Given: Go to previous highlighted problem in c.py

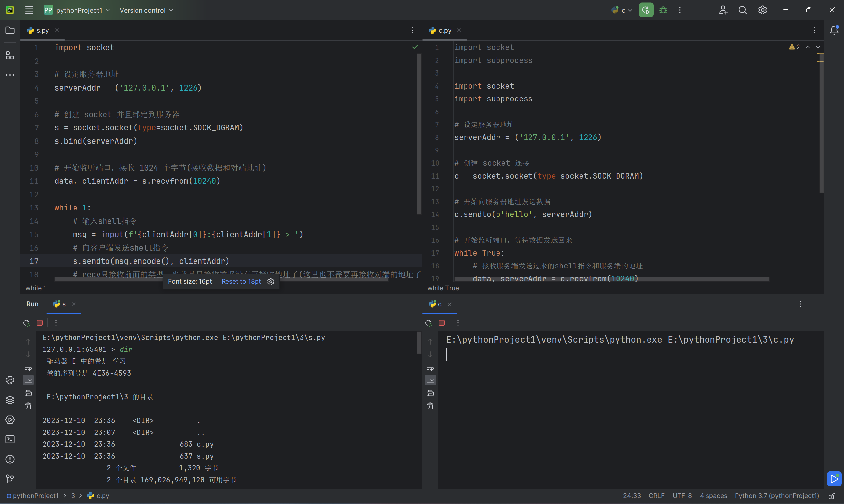Looking at the screenshot, I should click(x=808, y=47).
